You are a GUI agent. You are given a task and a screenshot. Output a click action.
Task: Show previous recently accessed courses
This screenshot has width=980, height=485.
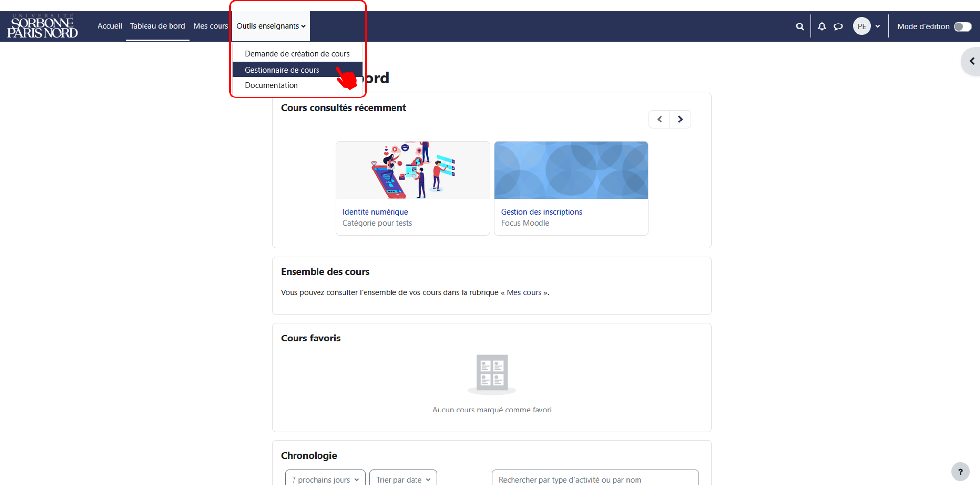click(660, 119)
